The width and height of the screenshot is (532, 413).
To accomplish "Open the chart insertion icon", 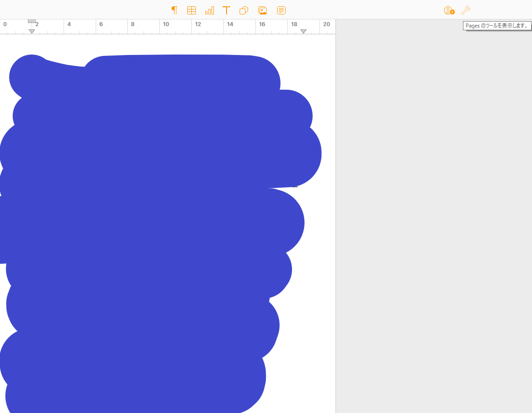I will point(209,10).
